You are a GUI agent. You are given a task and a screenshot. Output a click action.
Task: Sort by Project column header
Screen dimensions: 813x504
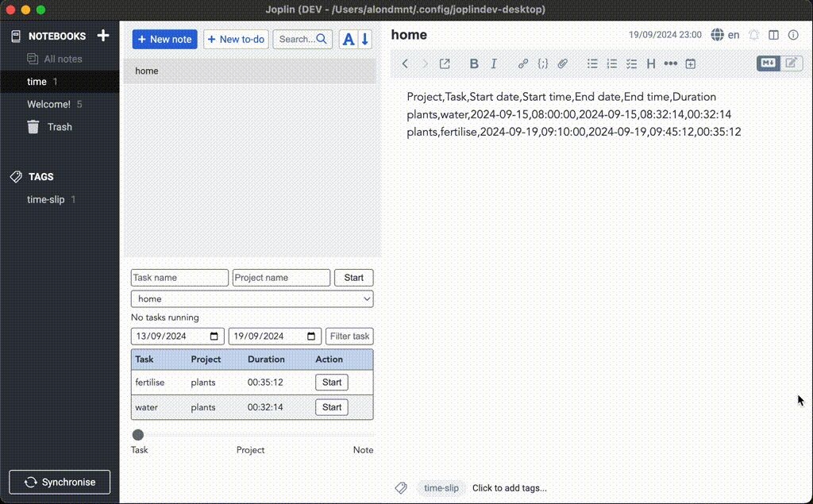pos(206,360)
